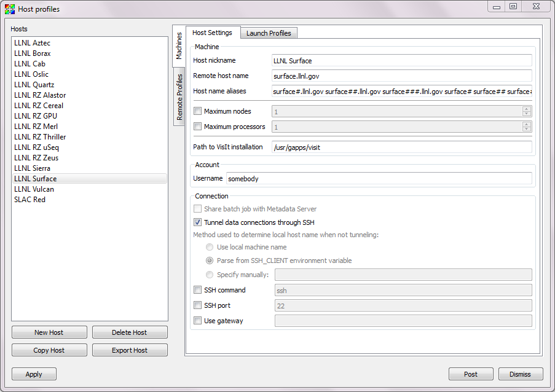This screenshot has height=392, width=555.
Task: Increase Maximum nodes with up arrow
Action: [x=526, y=109]
